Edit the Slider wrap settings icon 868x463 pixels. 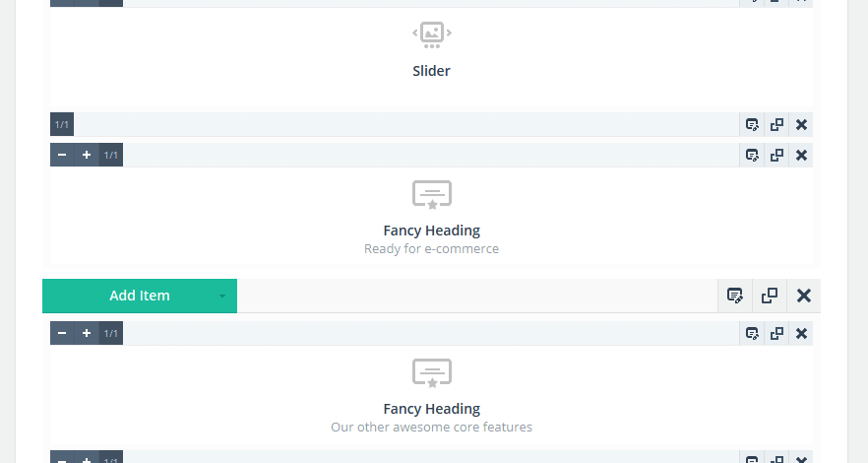pos(752,124)
